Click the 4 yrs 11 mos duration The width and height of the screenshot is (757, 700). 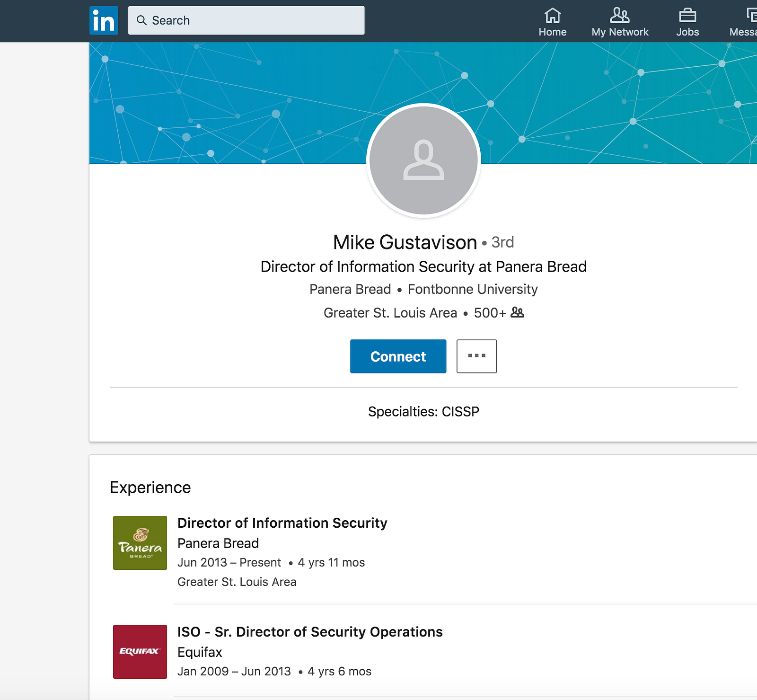[331, 563]
